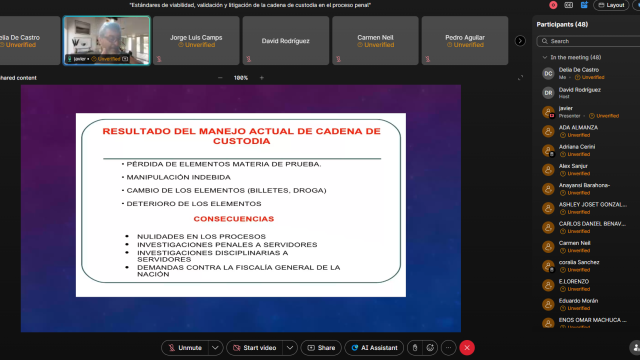Zoom out shared content with minus
The width and height of the screenshot is (640, 360).
point(220,78)
